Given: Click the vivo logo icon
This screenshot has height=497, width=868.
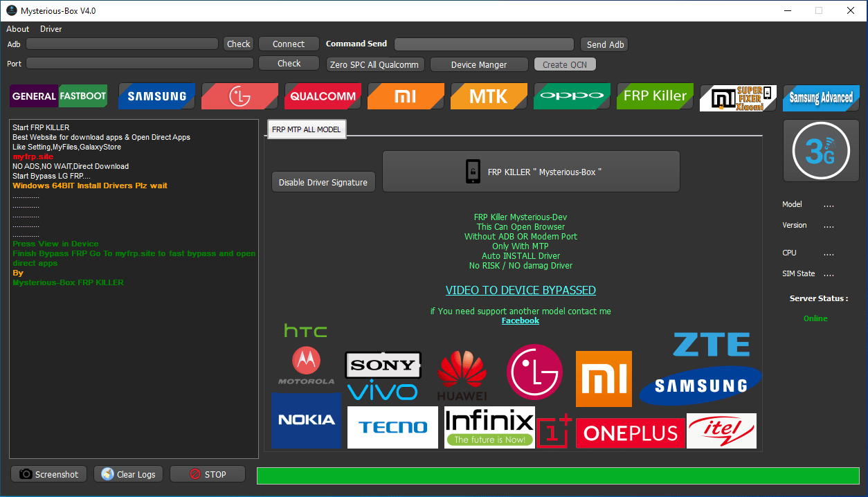Looking at the screenshot, I should 383,391.
